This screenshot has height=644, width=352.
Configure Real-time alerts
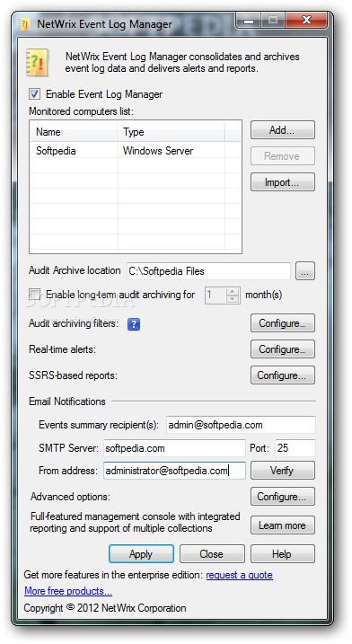(283, 349)
